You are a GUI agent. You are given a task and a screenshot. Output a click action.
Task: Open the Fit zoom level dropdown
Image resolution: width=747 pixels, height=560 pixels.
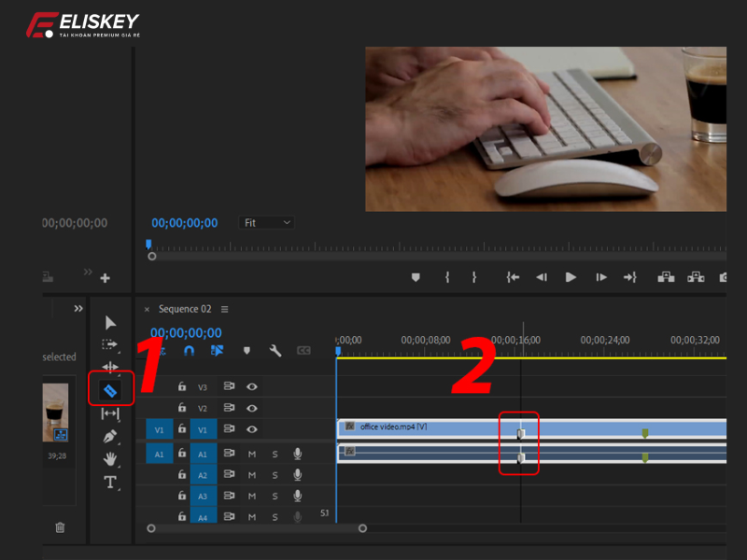[x=266, y=222]
